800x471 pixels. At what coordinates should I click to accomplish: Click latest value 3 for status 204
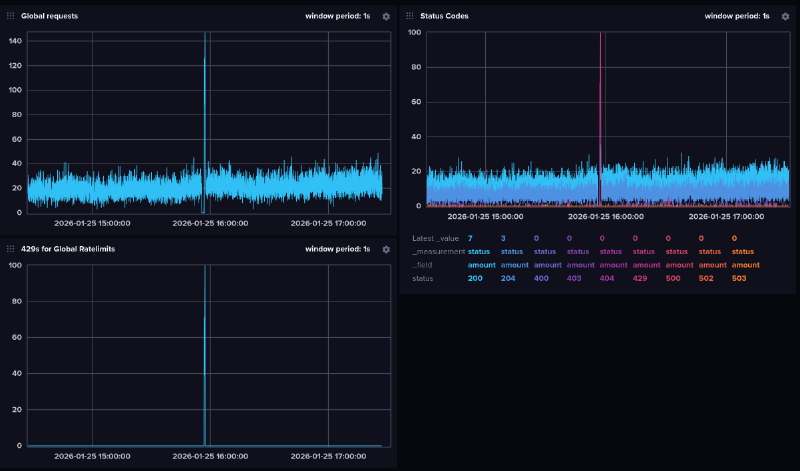(503, 238)
